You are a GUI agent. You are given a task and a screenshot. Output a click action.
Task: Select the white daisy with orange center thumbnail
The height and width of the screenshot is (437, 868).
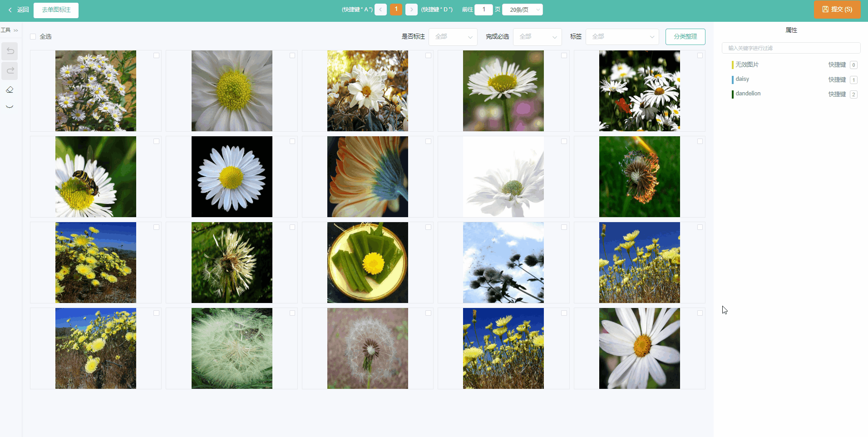coord(640,348)
